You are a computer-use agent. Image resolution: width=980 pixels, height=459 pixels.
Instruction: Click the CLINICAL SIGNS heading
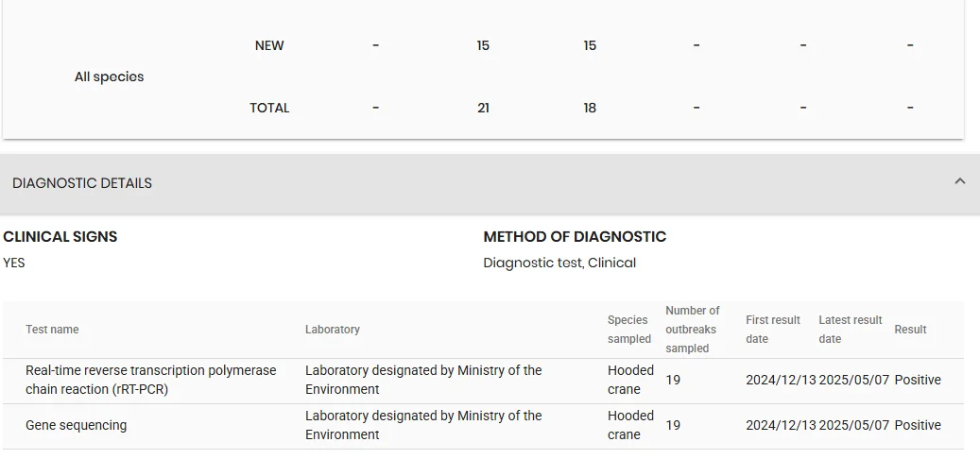(60, 237)
